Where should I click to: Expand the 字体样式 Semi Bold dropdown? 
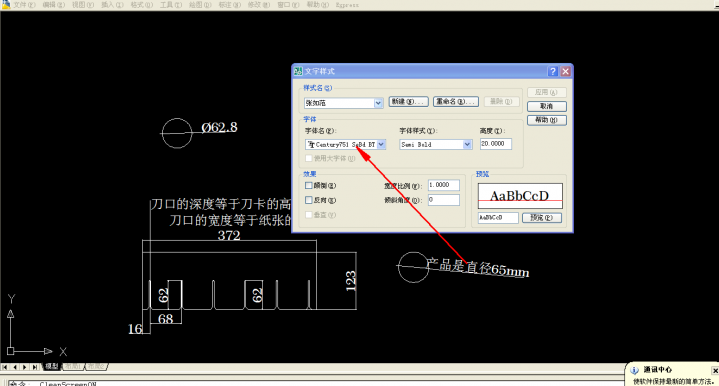point(467,144)
